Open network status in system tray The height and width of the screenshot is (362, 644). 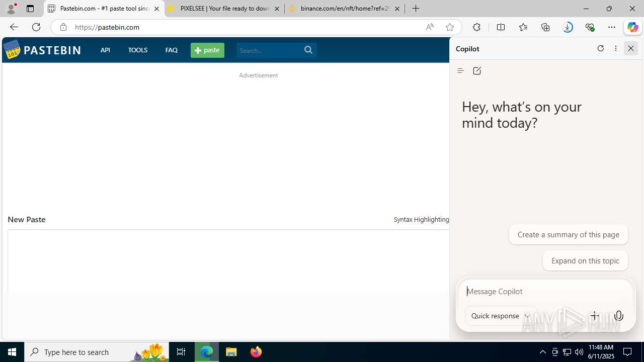click(x=567, y=352)
